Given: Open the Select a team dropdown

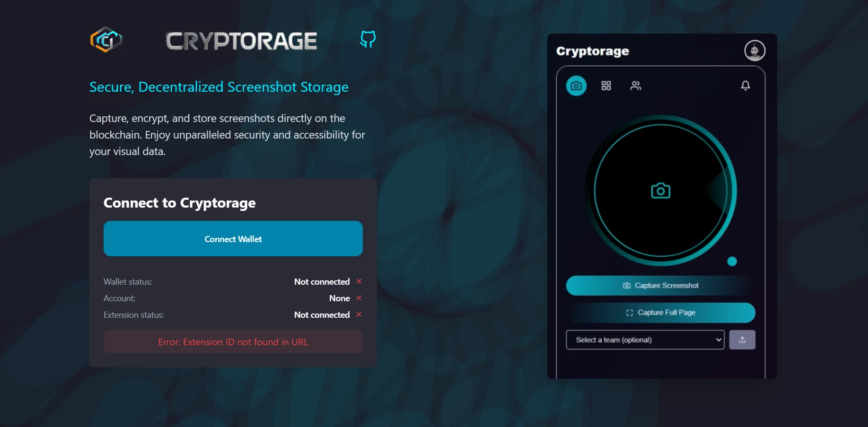Looking at the screenshot, I should (645, 340).
